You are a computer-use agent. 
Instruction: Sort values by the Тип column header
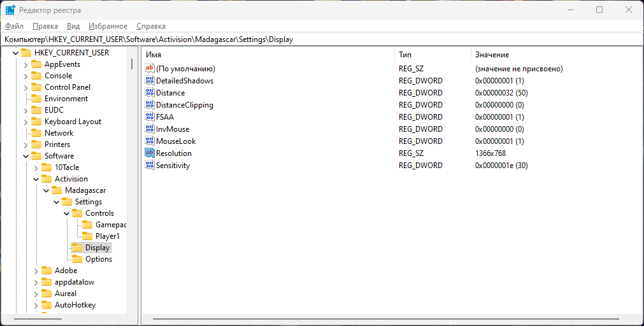point(433,55)
